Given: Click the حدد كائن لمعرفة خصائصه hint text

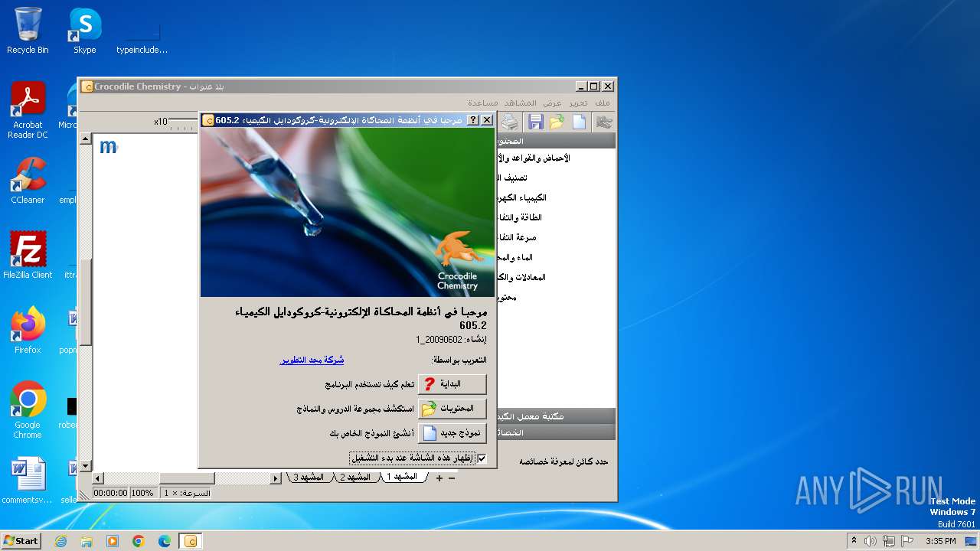Looking at the screenshot, I should pyautogui.click(x=563, y=461).
